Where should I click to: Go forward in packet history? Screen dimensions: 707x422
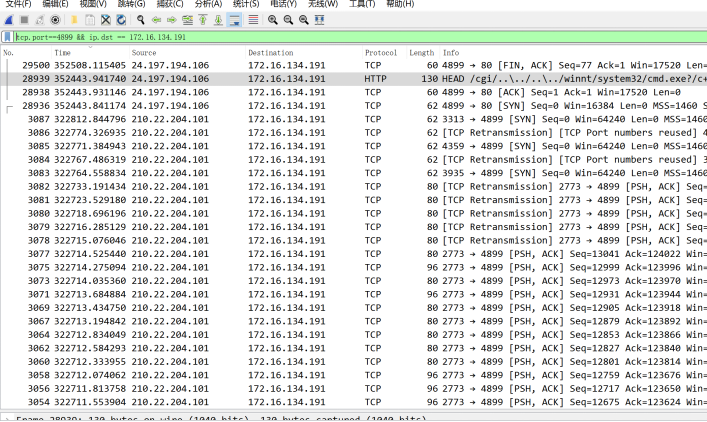171,20
